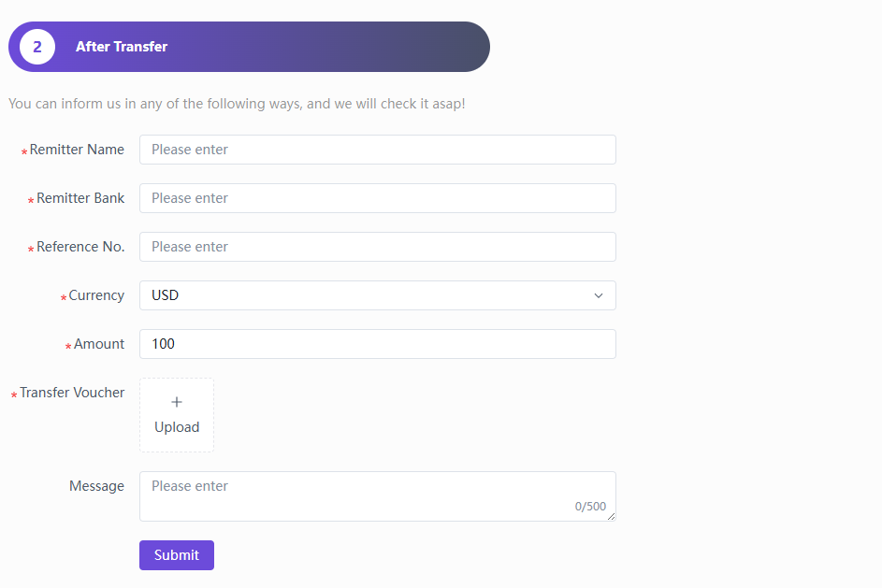The image size is (882, 588).
Task: Click the Message box resize handle
Action: click(x=611, y=516)
